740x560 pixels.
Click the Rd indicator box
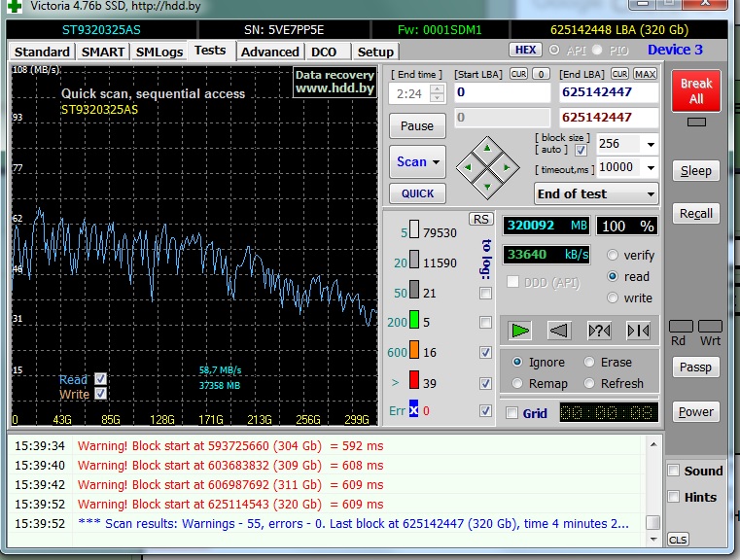681,326
